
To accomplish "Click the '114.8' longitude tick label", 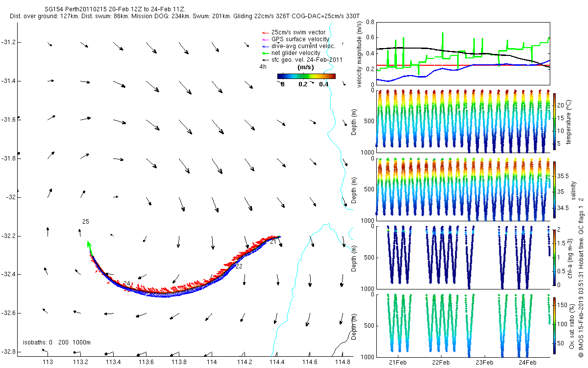I will 343,362.
